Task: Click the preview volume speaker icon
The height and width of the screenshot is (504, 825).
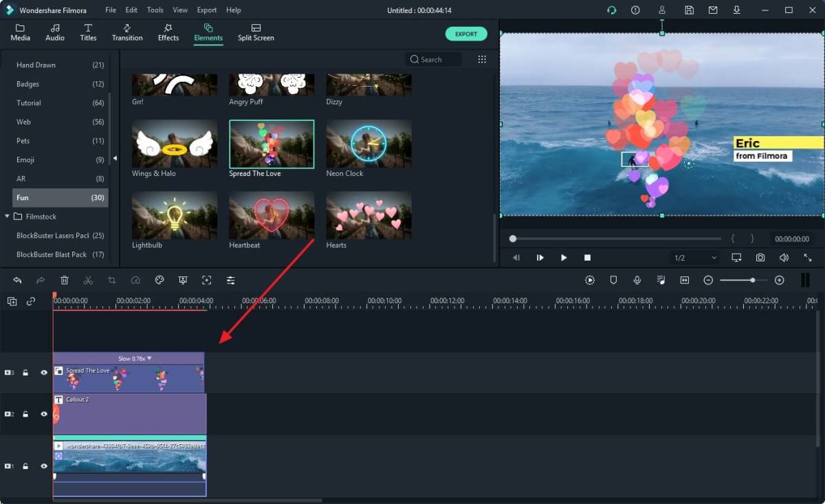Action: click(x=784, y=258)
